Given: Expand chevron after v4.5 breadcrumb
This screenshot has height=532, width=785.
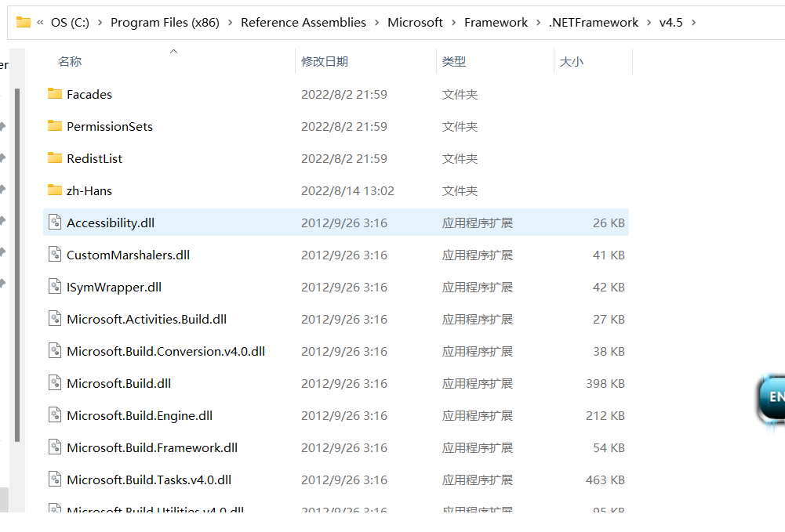Looking at the screenshot, I should [x=693, y=23].
